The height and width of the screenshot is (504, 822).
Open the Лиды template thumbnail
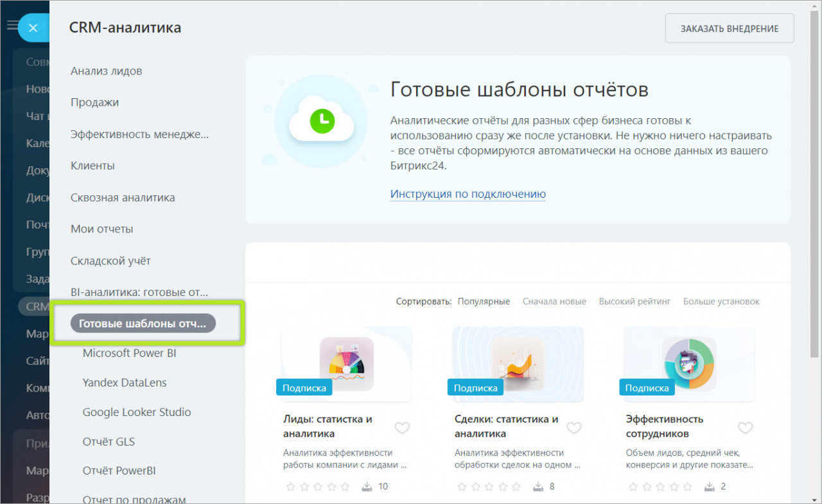pyautogui.click(x=347, y=364)
